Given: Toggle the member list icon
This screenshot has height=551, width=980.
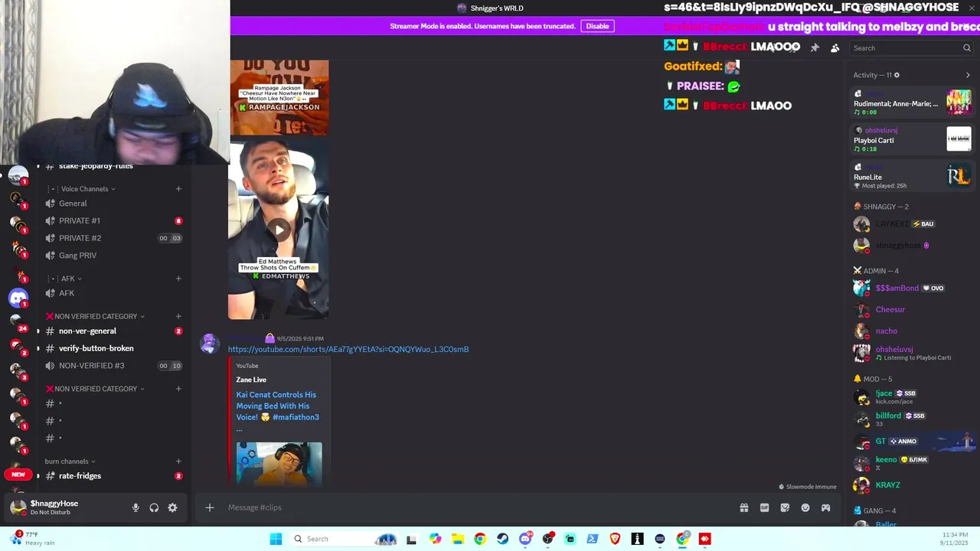Looking at the screenshot, I should (x=835, y=47).
